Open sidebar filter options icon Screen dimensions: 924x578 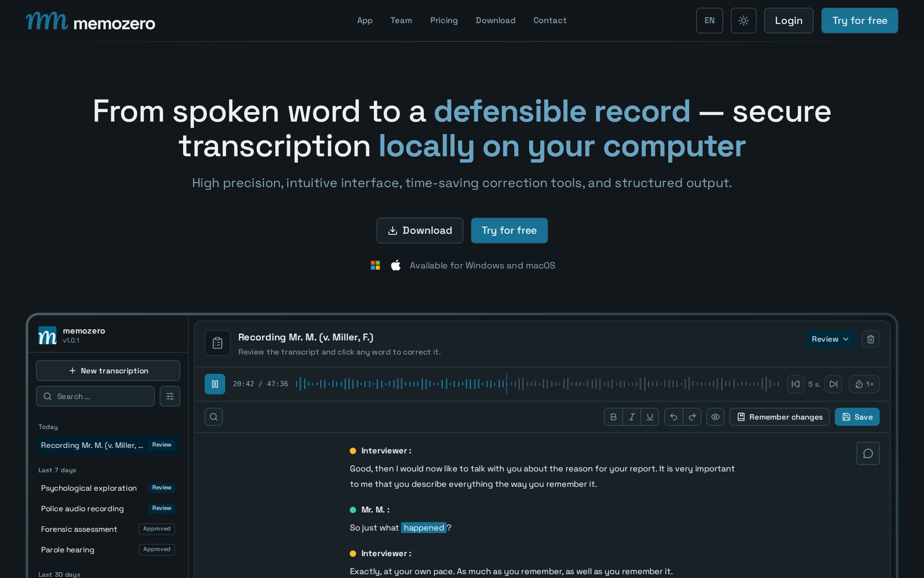click(170, 396)
